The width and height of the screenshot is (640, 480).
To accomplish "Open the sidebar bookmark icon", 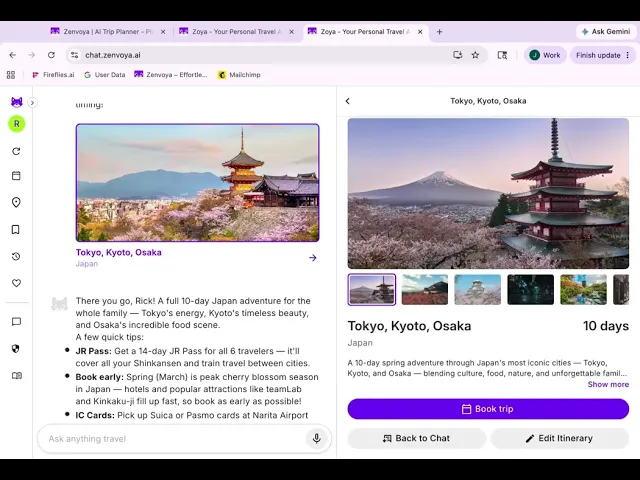I will (x=16, y=229).
